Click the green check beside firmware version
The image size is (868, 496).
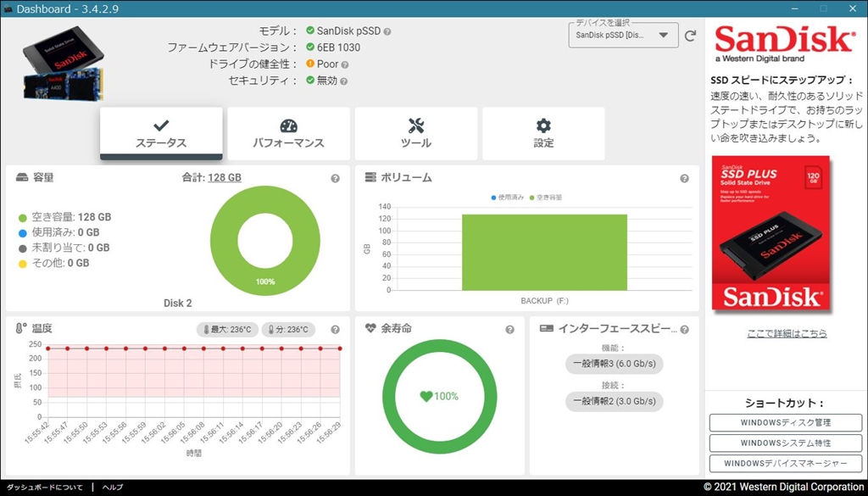(x=310, y=47)
